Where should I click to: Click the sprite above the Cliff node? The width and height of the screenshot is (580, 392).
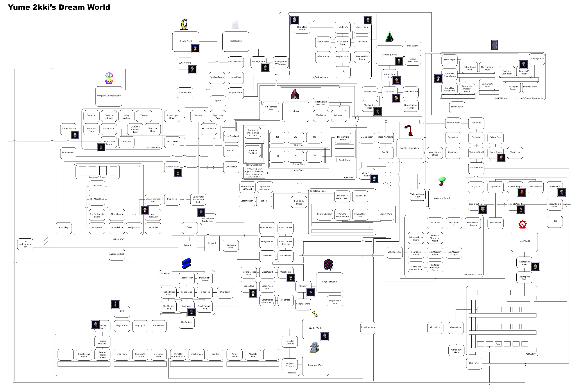click(115, 304)
